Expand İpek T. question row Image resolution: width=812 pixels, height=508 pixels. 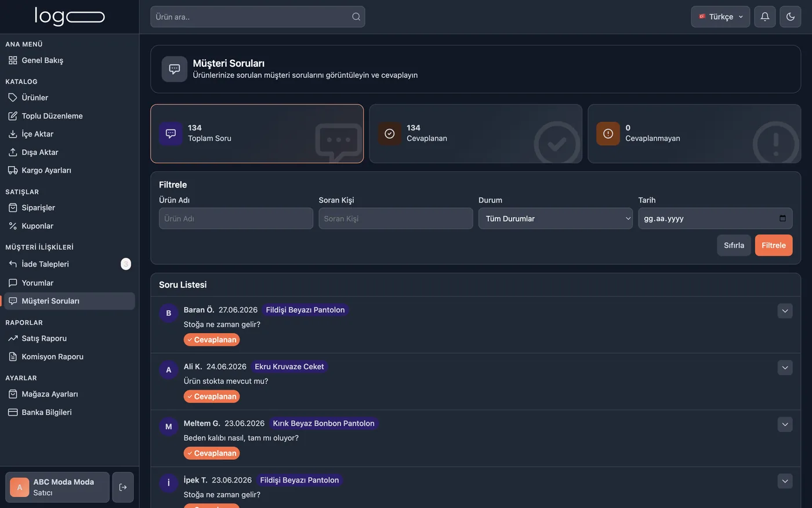(785, 481)
